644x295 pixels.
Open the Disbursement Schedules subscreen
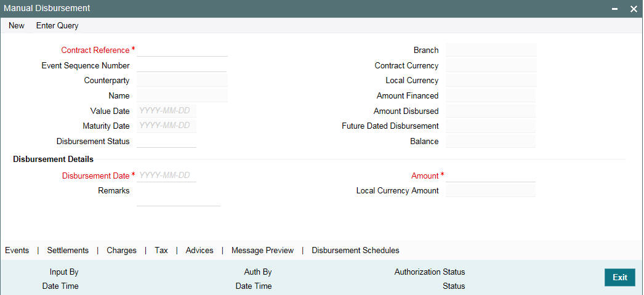click(355, 250)
